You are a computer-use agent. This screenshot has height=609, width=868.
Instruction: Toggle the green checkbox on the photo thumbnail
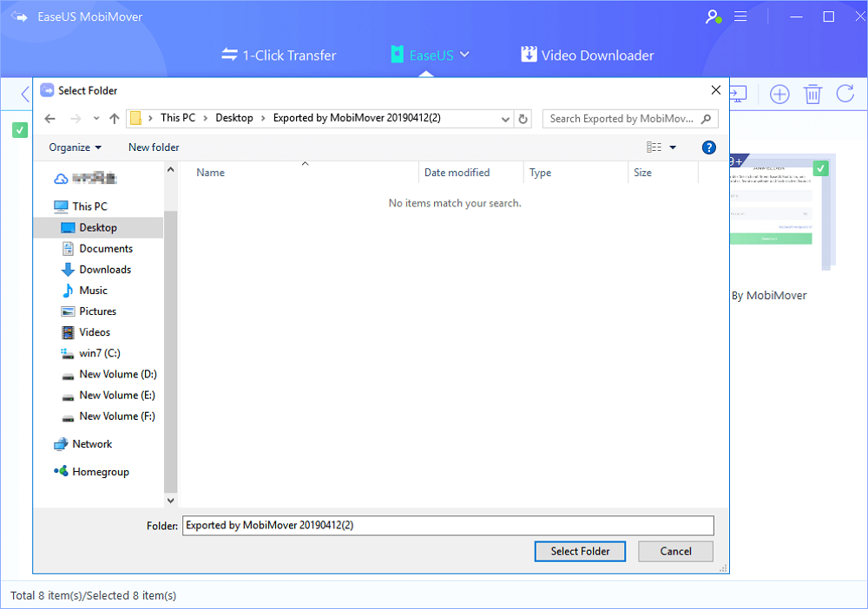coord(821,167)
